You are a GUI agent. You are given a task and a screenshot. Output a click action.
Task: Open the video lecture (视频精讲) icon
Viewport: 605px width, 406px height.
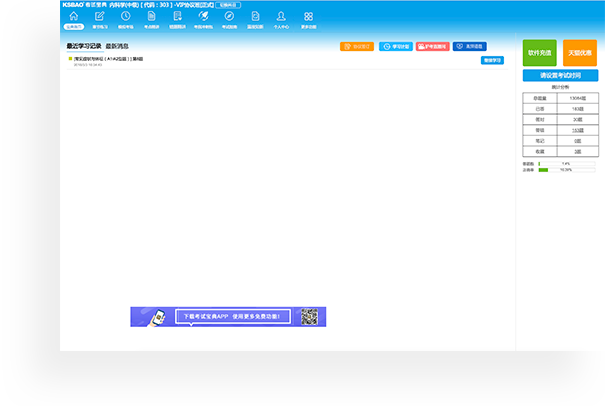click(x=177, y=18)
